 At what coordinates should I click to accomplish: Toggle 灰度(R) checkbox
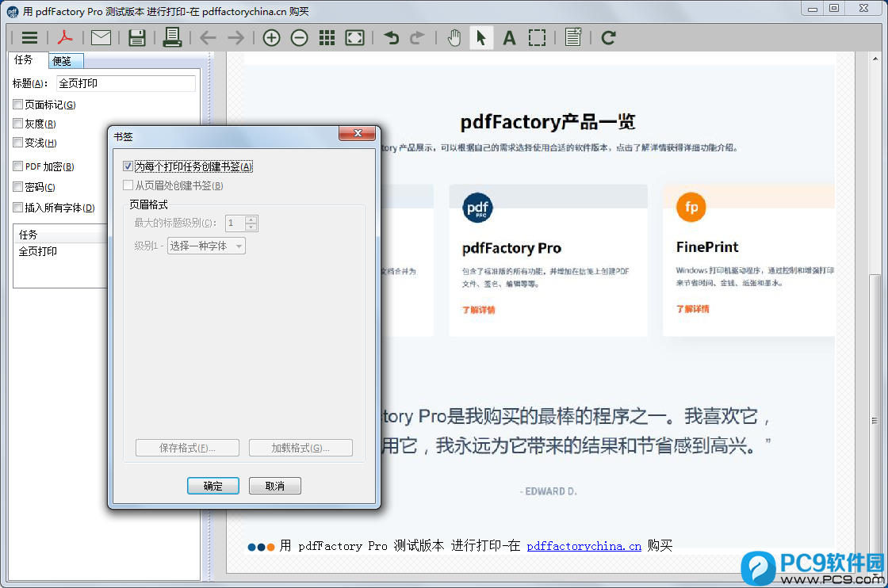[x=18, y=124]
